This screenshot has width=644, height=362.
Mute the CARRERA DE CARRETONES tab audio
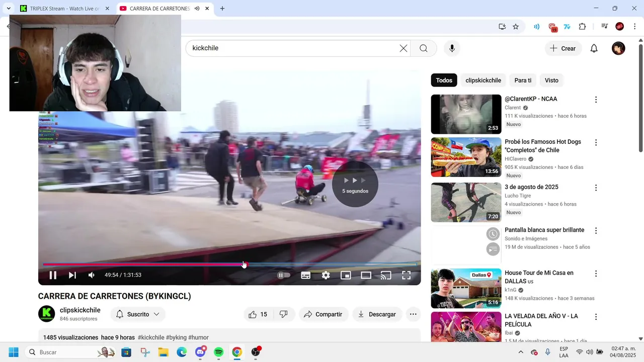coord(197,9)
